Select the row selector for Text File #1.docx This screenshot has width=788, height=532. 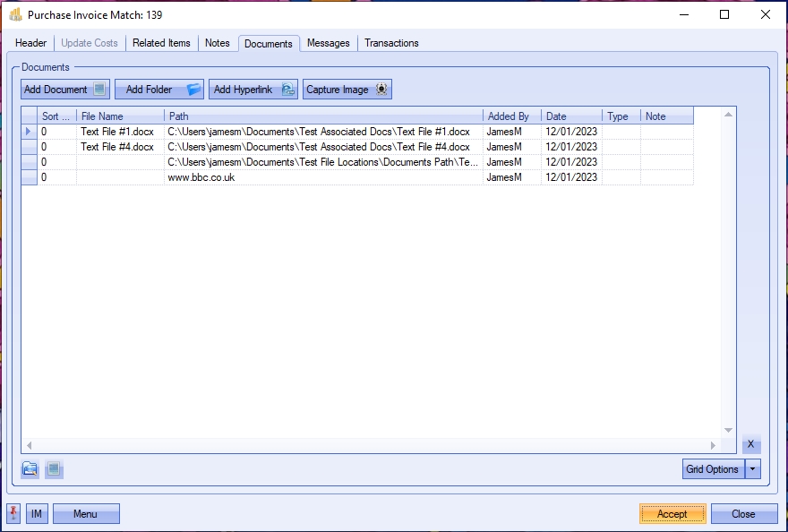click(x=29, y=132)
